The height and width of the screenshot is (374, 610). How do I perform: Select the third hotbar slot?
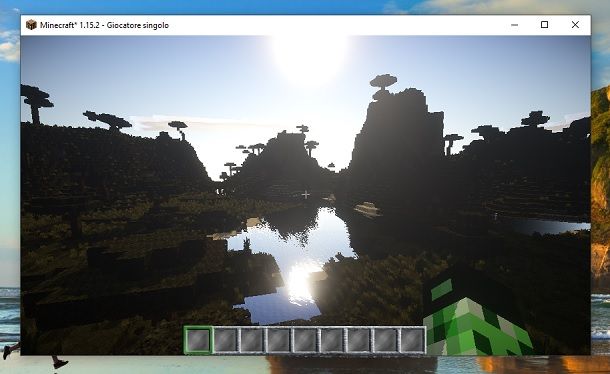click(252, 340)
